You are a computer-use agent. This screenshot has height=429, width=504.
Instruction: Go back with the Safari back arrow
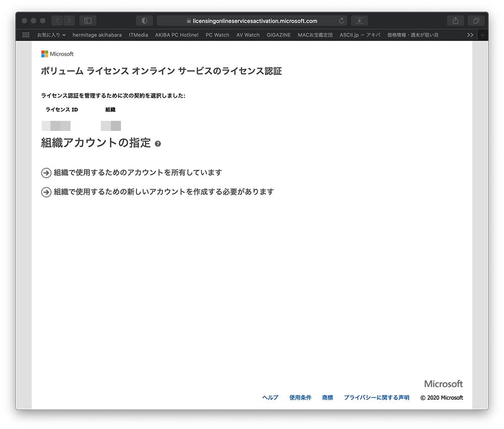(57, 21)
